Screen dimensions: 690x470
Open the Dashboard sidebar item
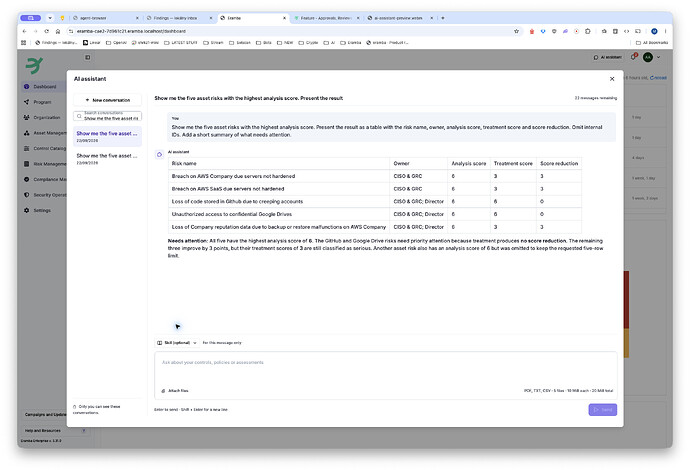pyautogui.click(x=44, y=87)
